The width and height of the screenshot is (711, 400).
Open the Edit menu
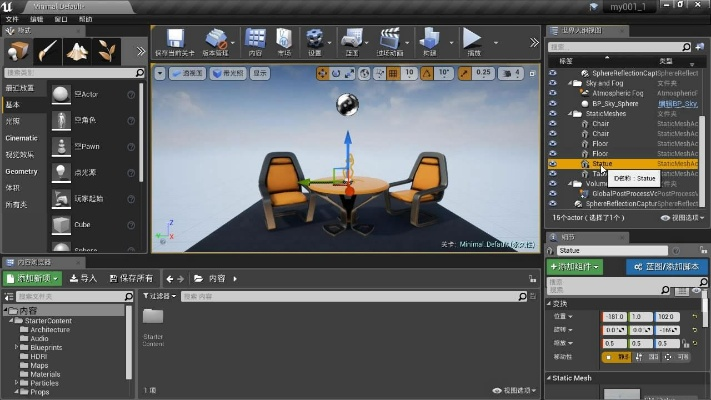pos(36,19)
